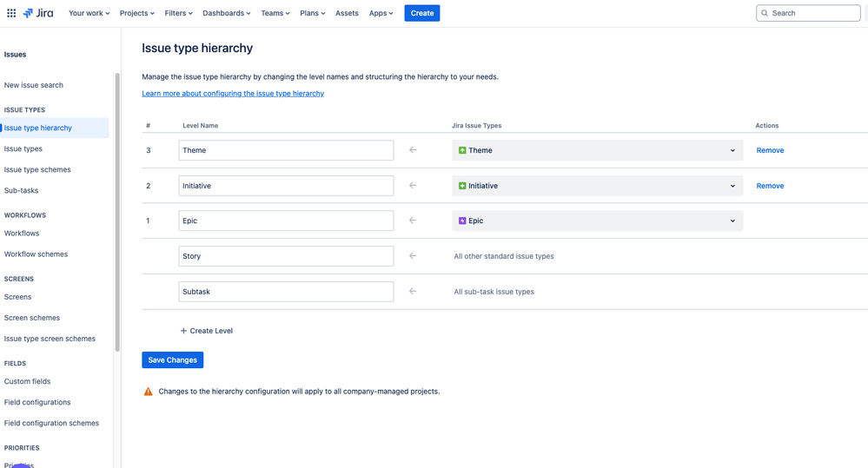The image size is (868, 468).
Task: Edit the Story level name field
Action: (x=286, y=255)
